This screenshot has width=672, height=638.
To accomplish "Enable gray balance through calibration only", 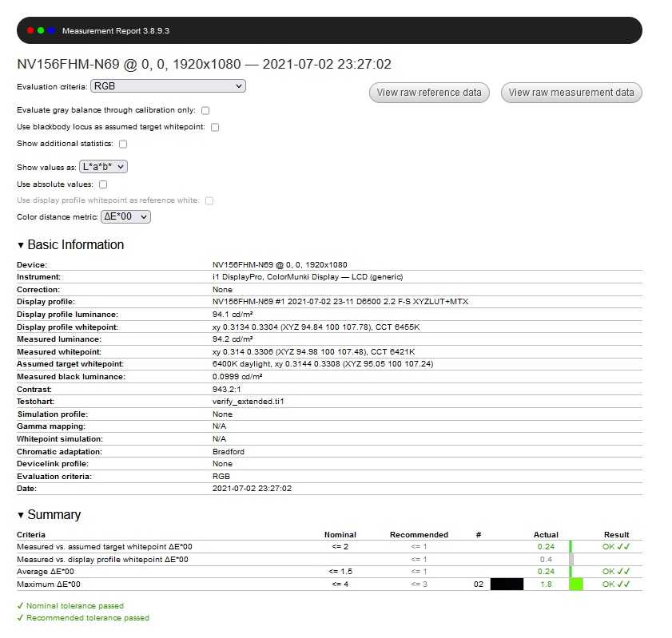I will coord(205,110).
